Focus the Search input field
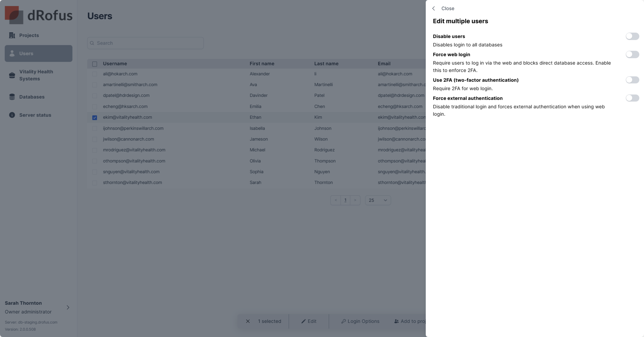Image resolution: width=644 pixels, height=337 pixels. pos(145,43)
